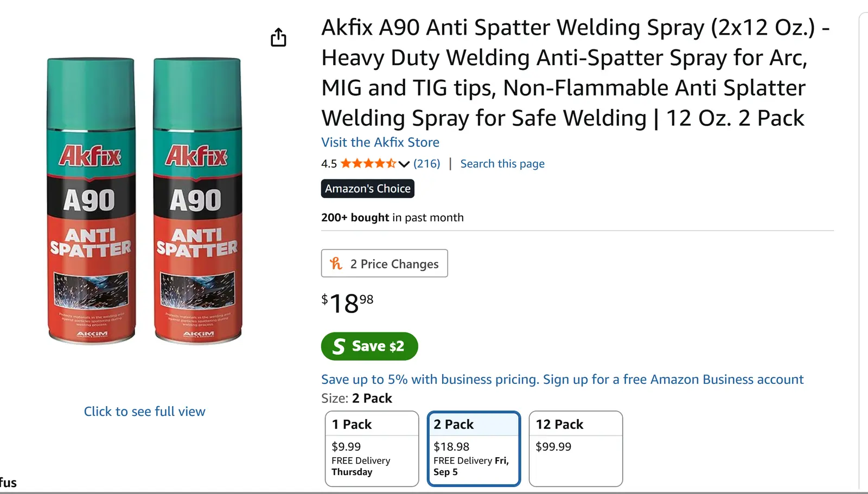
Task: Open the Search this page link
Action: (502, 163)
